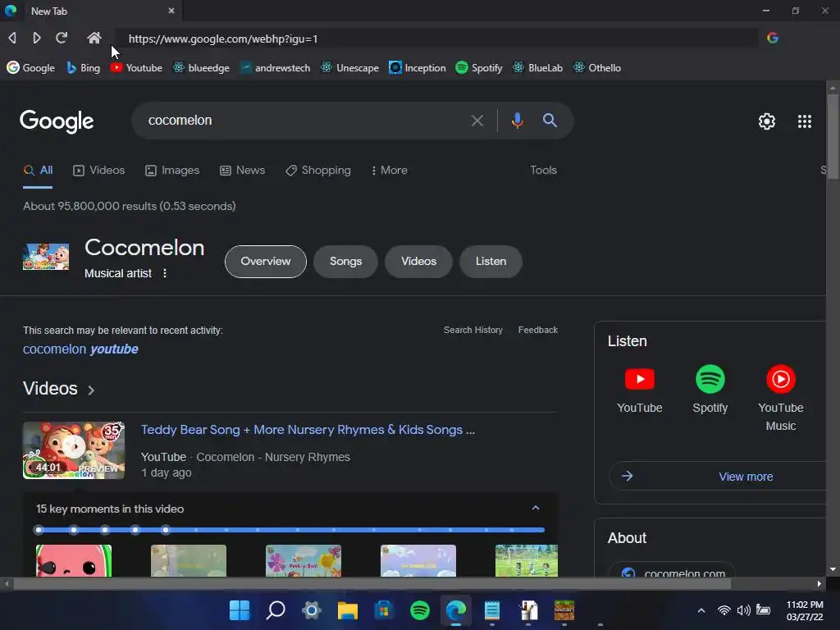Open the browser home page icon
Screen dimensions: 840x630
coord(94,38)
